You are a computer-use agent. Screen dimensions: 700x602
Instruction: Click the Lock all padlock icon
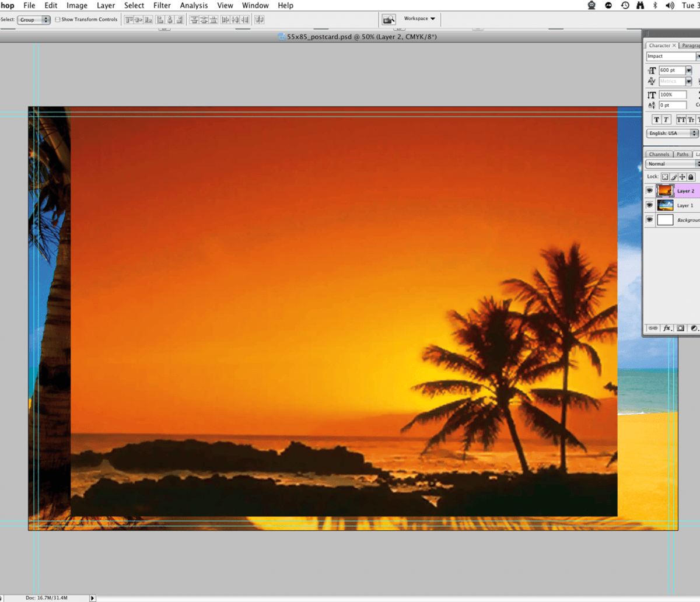[x=691, y=177]
